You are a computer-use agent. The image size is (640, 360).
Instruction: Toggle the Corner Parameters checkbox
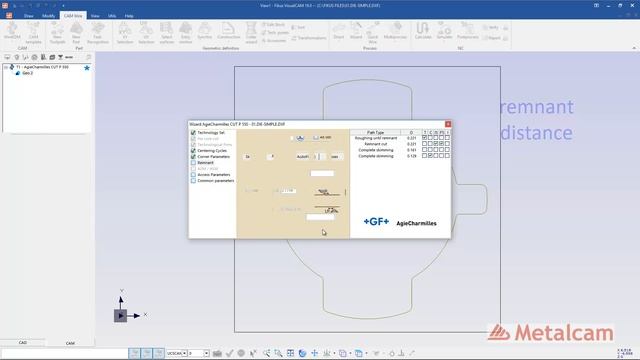point(193,157)
